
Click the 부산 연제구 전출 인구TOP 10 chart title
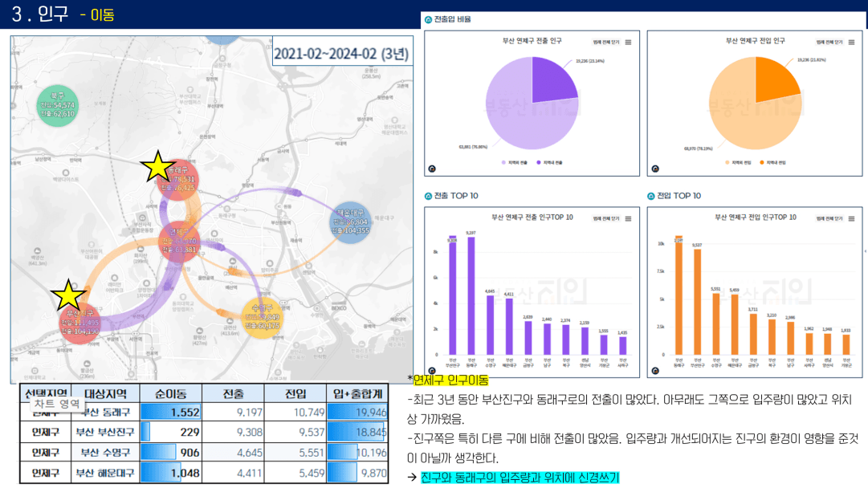(x=532, y=218)
